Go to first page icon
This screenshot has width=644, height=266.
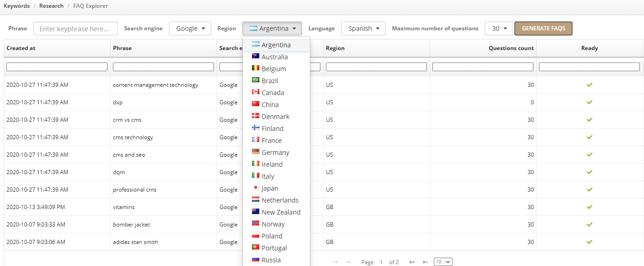[335, 262]
